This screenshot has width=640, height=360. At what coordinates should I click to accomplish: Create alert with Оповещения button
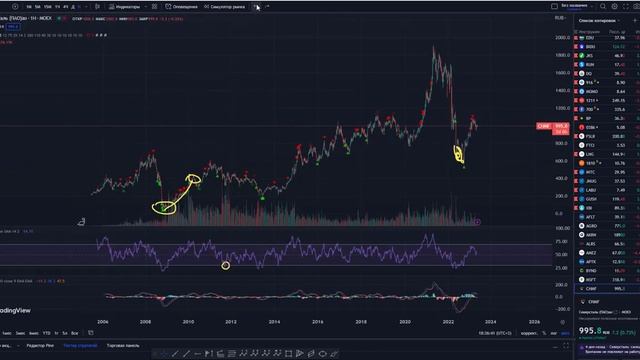click(x=181, y=7)
